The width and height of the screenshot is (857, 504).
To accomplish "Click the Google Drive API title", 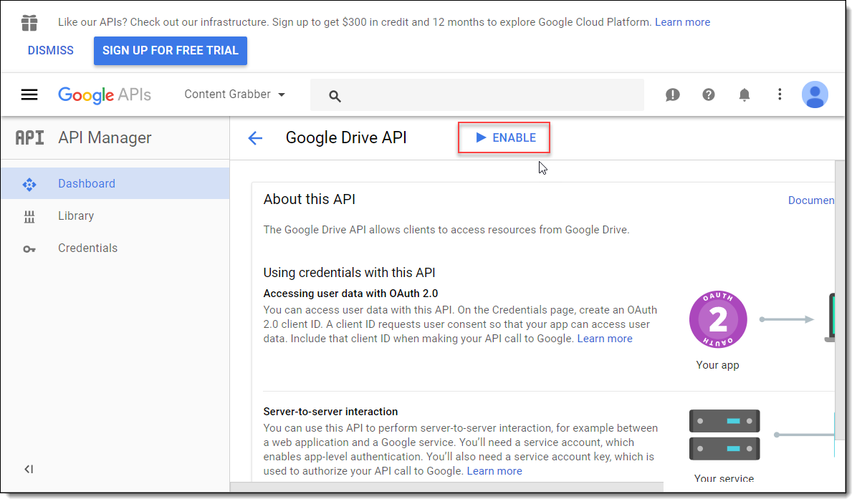I will click(346, 137).
